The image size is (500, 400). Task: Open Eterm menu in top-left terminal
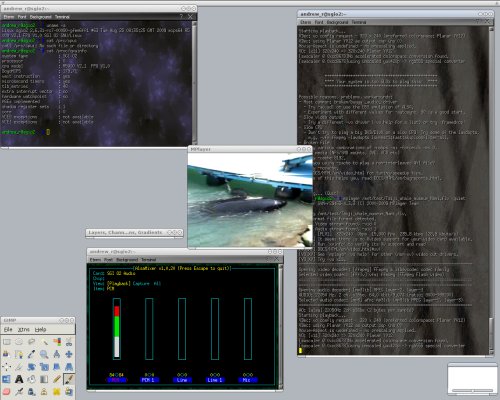pos(9,17)
